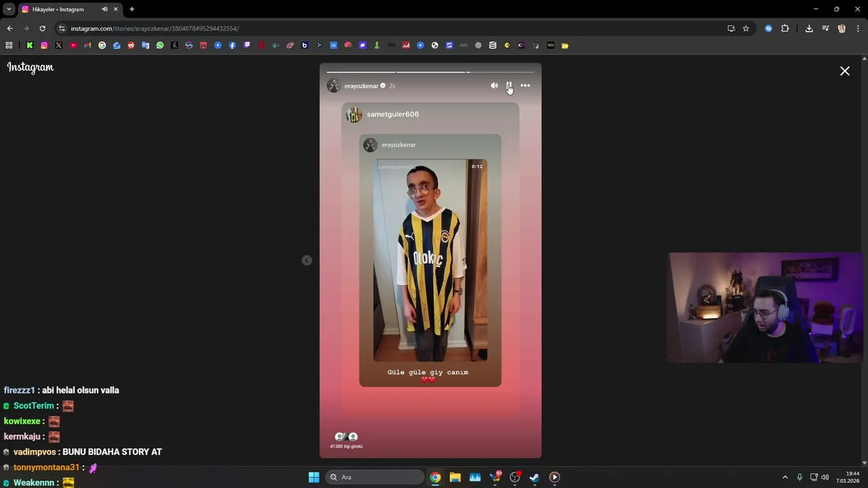Viewport: 868px width, 488px height.
Task: Open Steam from the taskbar
Action: point(534,477)
